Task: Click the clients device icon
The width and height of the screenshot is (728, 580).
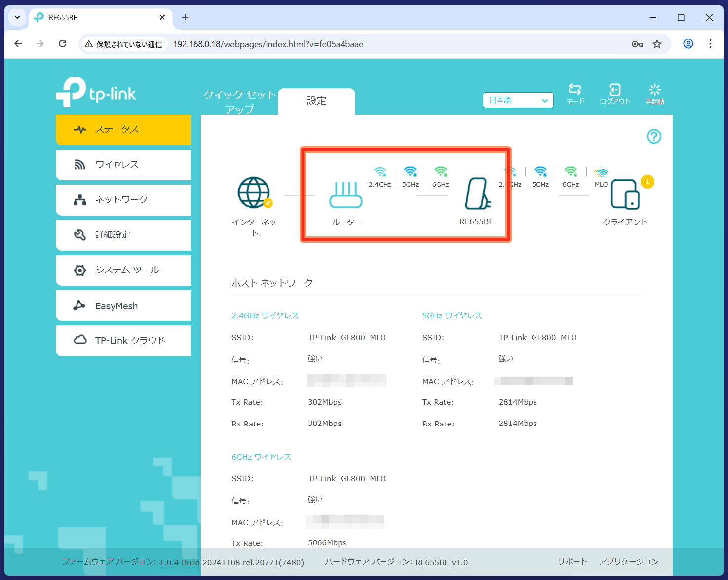Action: [x=625, y=194]
